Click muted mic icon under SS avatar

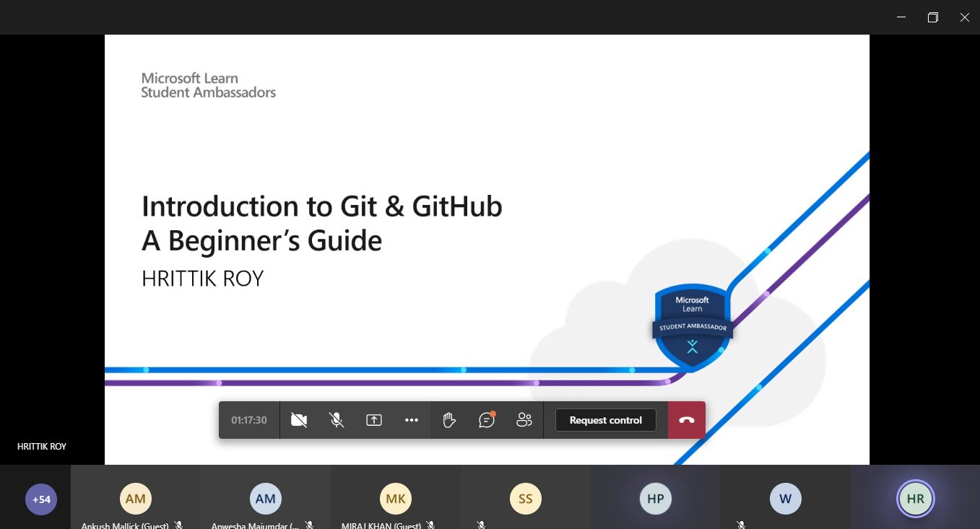pyautogui.click(x=480, y=525)
